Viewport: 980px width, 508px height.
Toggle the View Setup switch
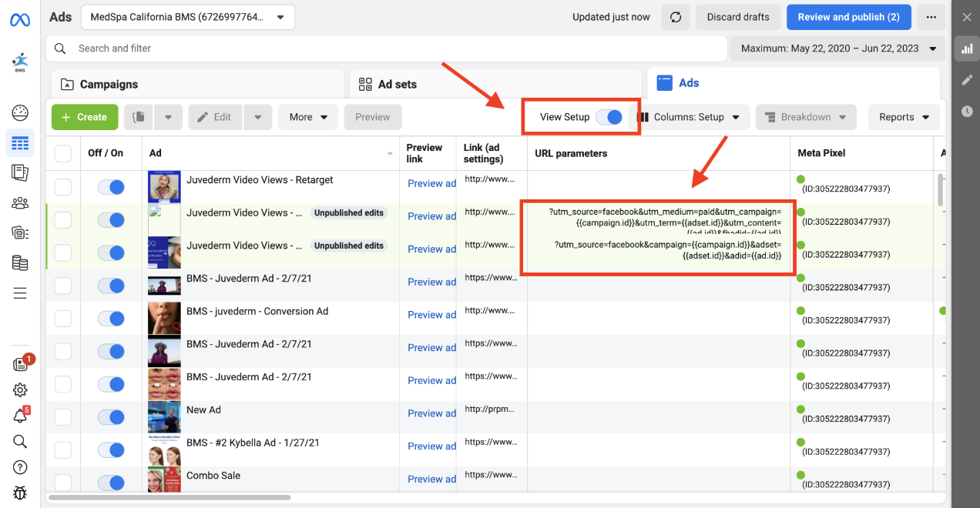(x=609, y=117)
